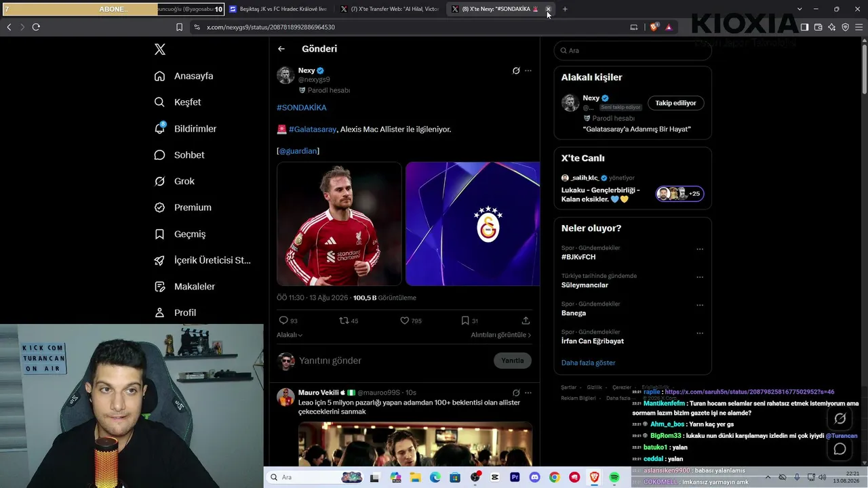
Task: Bookmark the post with 31 bookmarks
Action: [x=465, y=321]
